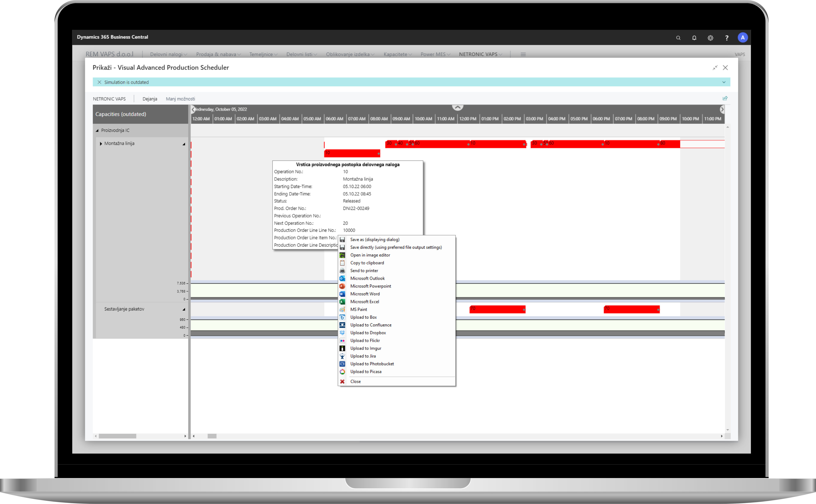Click REM VAPS d.o.o.l company name
Viewport: 816px width, 504px height.
[x=110, y=54]
